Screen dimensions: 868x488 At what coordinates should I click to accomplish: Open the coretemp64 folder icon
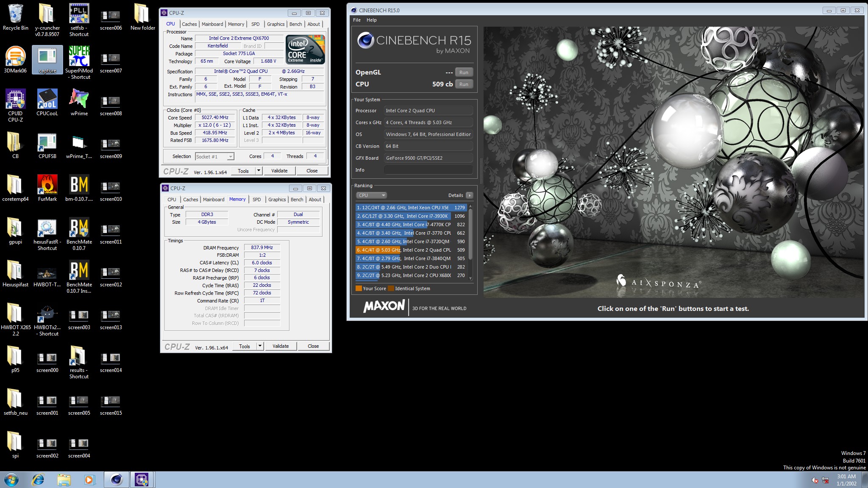(15, 188)
